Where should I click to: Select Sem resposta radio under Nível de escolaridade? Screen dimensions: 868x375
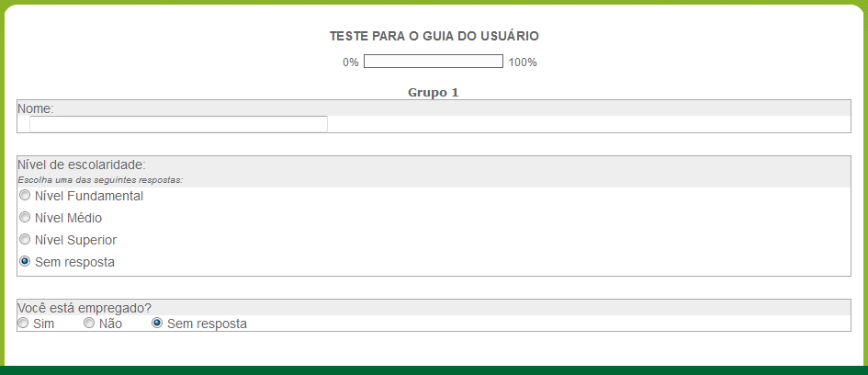(x=25, y=262)
